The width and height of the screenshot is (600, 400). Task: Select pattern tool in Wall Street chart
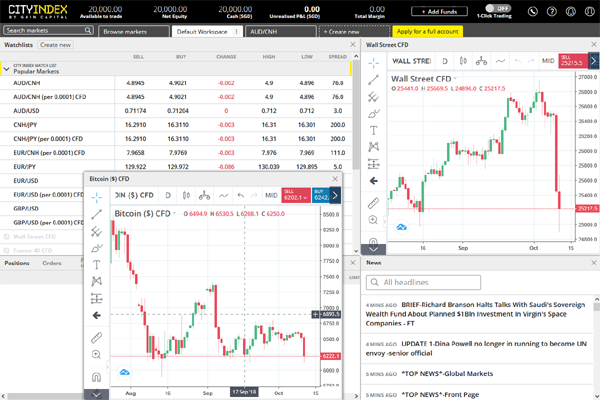click(373, 147)
